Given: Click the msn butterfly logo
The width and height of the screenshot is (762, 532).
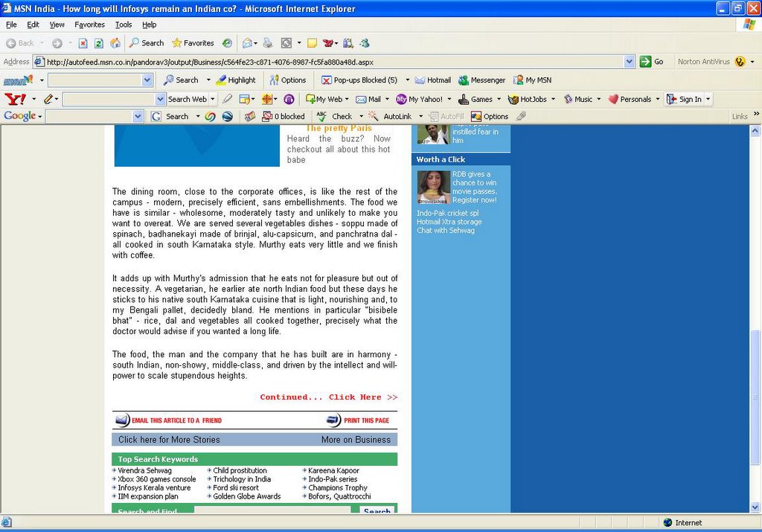Looking at the screenshot, I should (x=18, y=80).
